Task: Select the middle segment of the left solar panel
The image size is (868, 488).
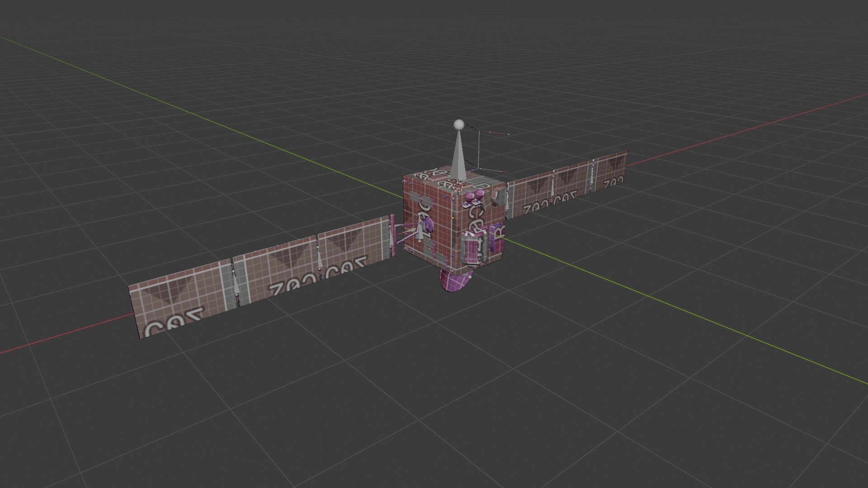Action: (276, 272)
